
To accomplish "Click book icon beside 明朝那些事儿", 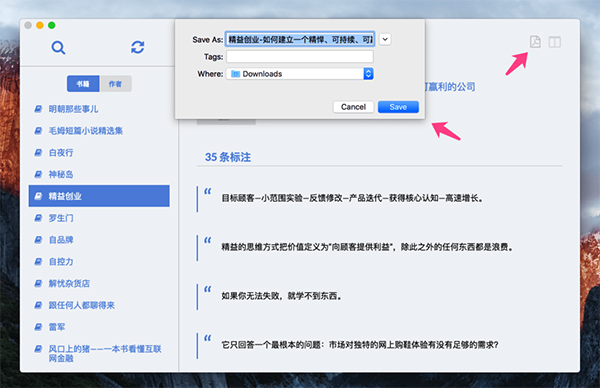I will (38, 109).
